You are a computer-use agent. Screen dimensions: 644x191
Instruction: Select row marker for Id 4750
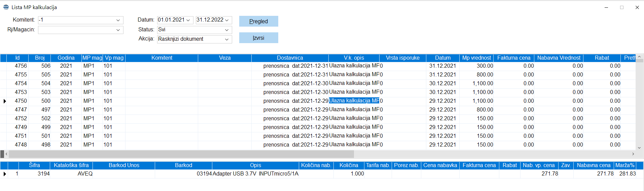4,101
